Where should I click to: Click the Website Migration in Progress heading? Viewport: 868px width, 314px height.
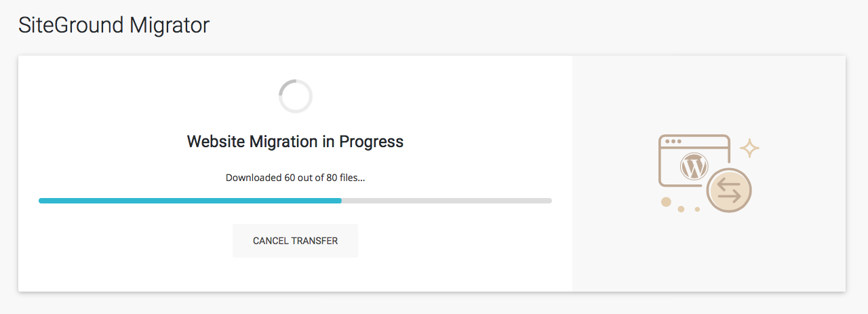pos(295,142)
